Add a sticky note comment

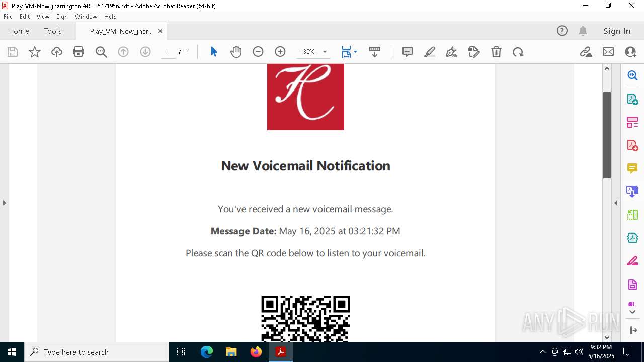tap(408, 52)
